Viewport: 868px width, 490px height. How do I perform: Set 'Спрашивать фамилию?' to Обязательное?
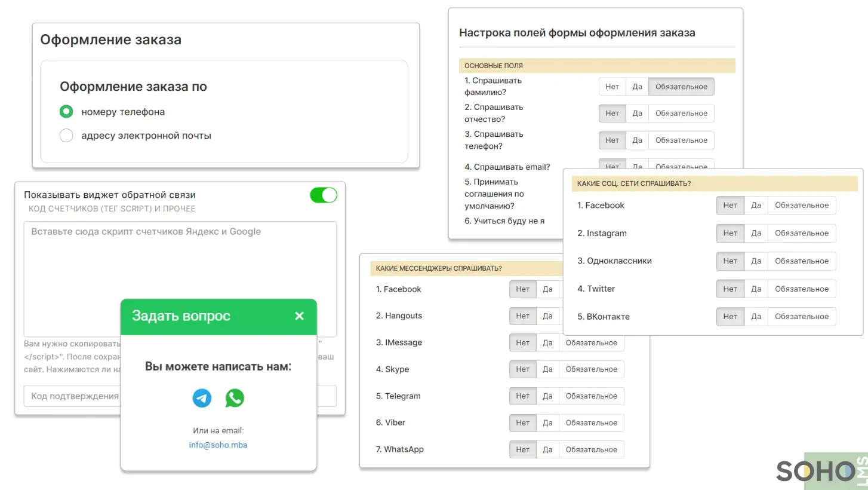(681, 87)
